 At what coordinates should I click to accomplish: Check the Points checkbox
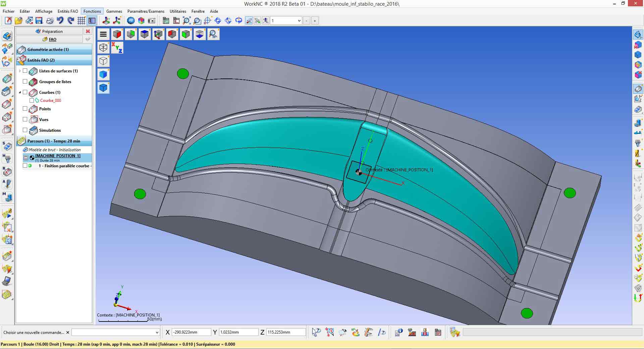tap(25, 109)
